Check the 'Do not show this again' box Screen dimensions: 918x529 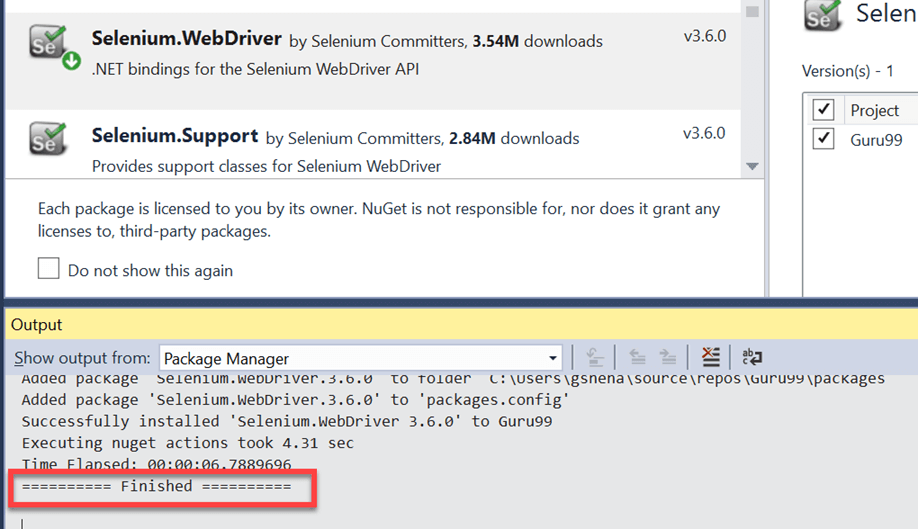48,269
